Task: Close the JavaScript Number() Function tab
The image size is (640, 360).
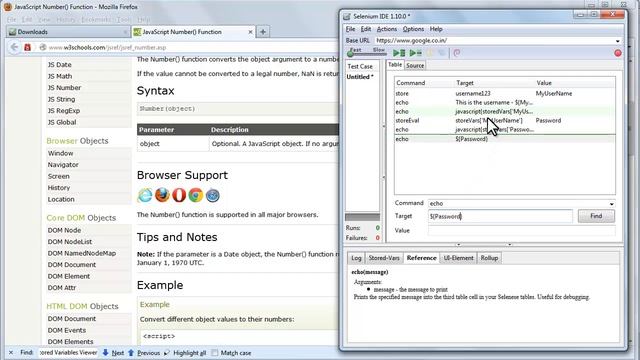Action: pyautogui.click(x=250, y=32)
